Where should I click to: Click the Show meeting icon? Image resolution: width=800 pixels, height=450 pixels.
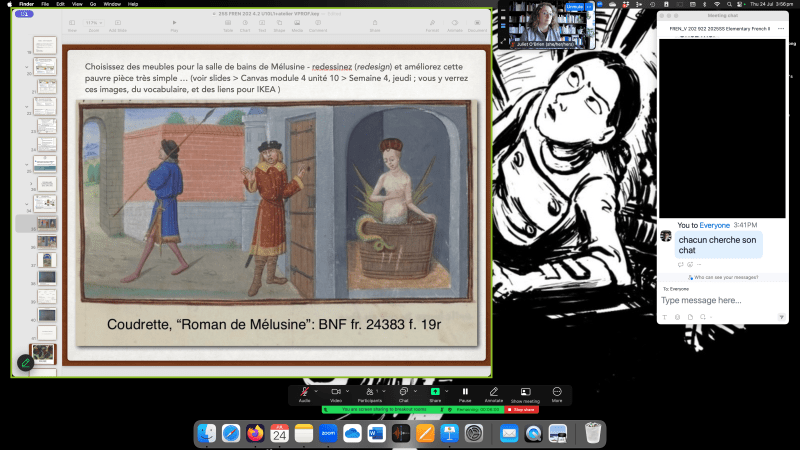(525, 391)
